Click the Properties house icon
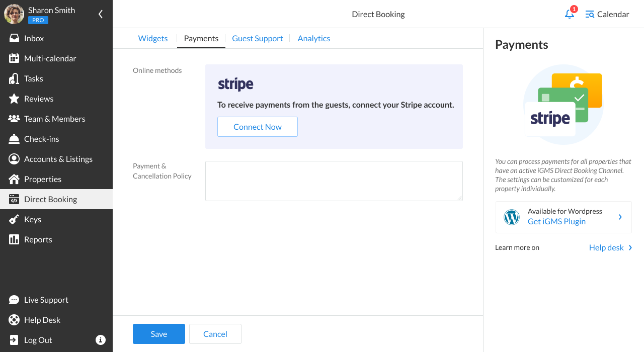 click(14, 179)
